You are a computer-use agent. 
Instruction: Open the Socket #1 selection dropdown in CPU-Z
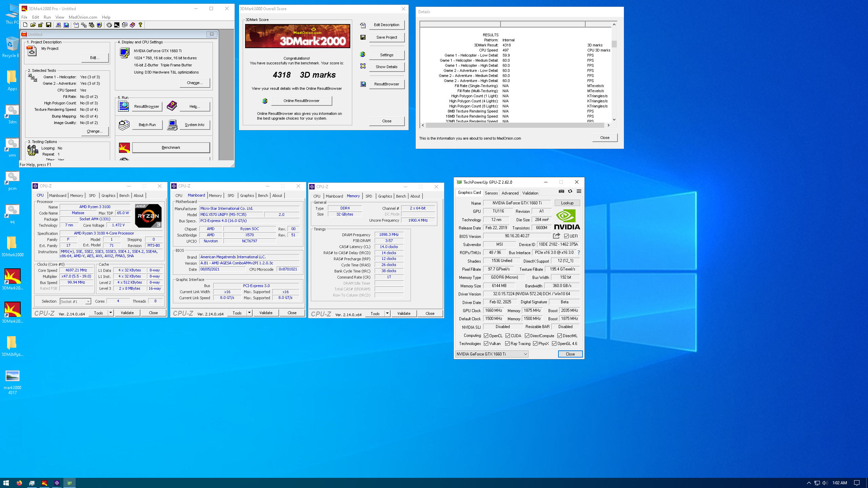[75, 301]
